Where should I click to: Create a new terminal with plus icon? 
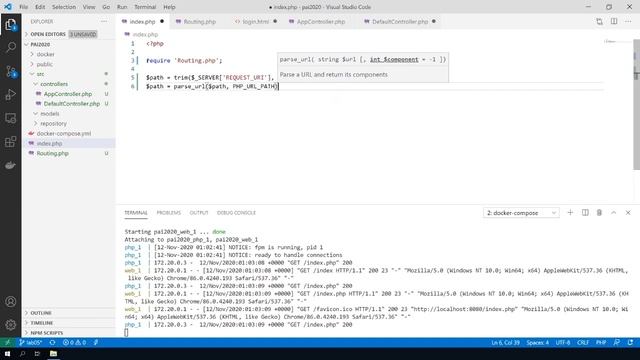point(570,213)
